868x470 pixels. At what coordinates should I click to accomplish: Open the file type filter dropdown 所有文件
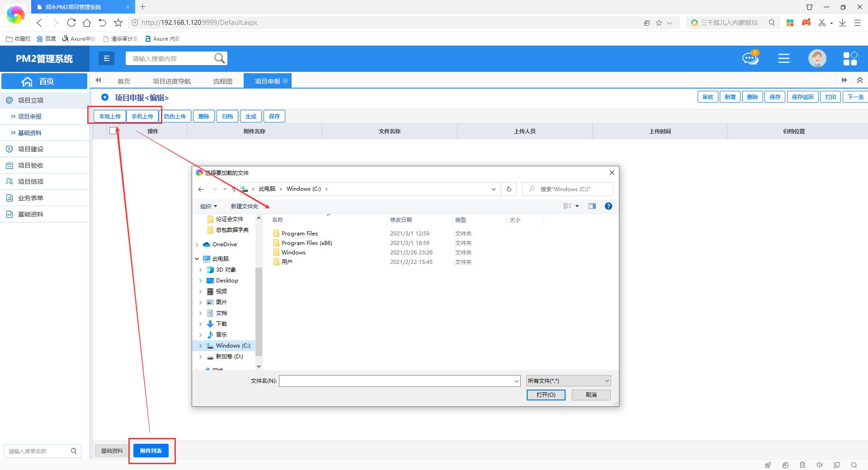[x=568, y=381]
